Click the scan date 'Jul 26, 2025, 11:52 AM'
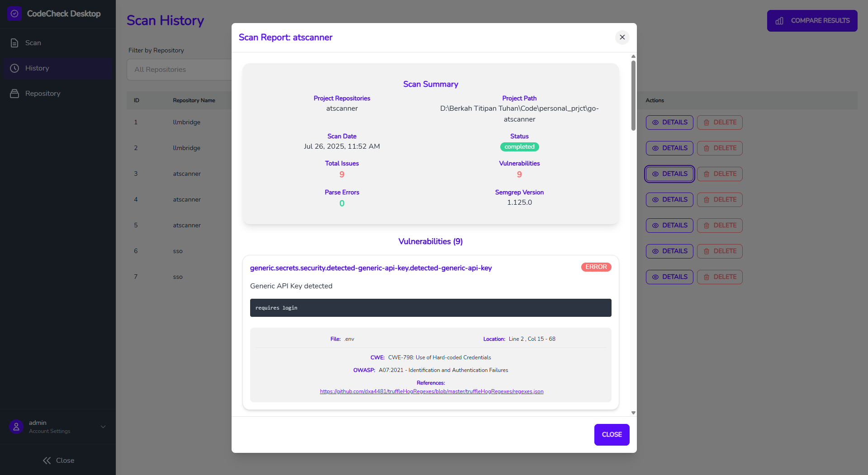Image resolution: width=868 pixels, height=475 pixels. (342, 146)
